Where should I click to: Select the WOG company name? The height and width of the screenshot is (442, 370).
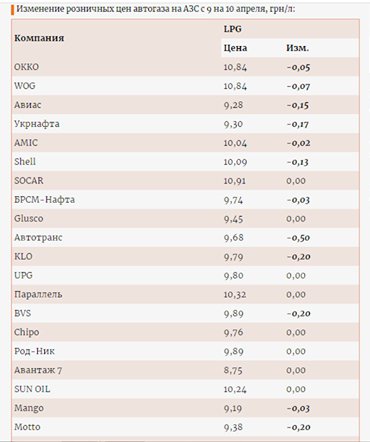tap(25, 86)
